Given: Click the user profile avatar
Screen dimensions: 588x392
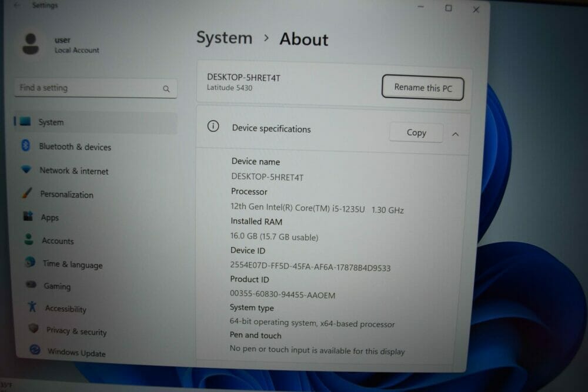Looking at the screenshot, I should (x=31, y=44).
